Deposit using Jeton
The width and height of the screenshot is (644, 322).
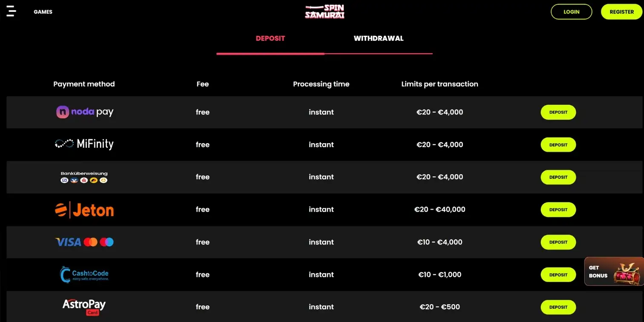[558, 210]
